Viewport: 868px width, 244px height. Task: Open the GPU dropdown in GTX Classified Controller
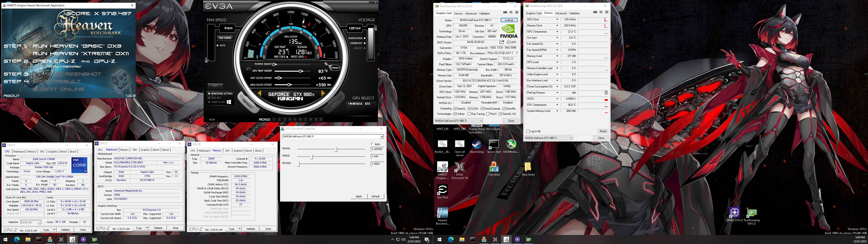click(333, 136)
